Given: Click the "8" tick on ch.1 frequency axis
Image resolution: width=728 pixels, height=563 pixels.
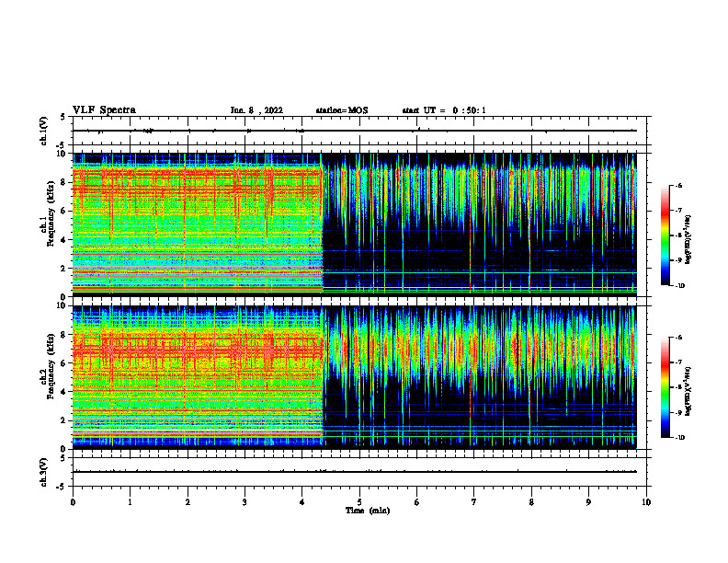Looking at the screenshot, I should click(x=63, y=182).
